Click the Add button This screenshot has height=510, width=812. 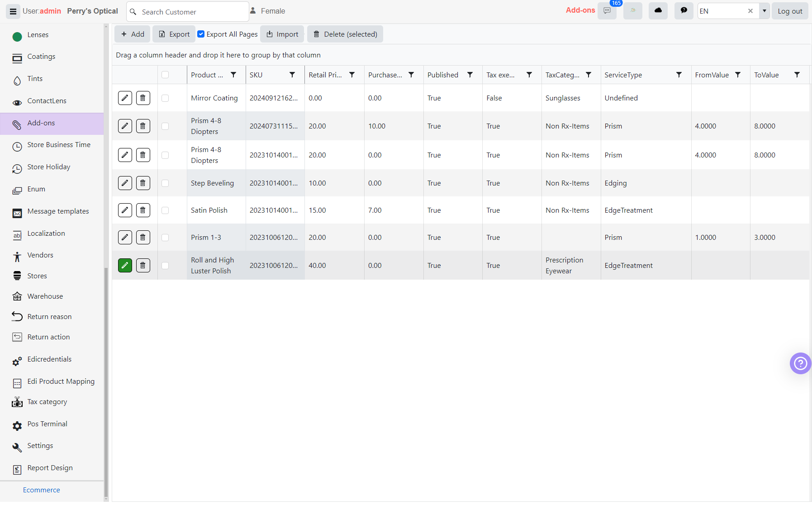point(133,34)
